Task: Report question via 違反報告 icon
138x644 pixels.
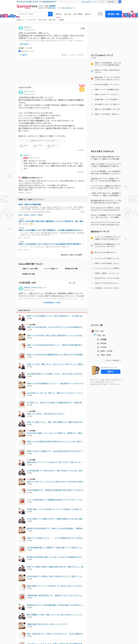Action: [x=78, y=55]
